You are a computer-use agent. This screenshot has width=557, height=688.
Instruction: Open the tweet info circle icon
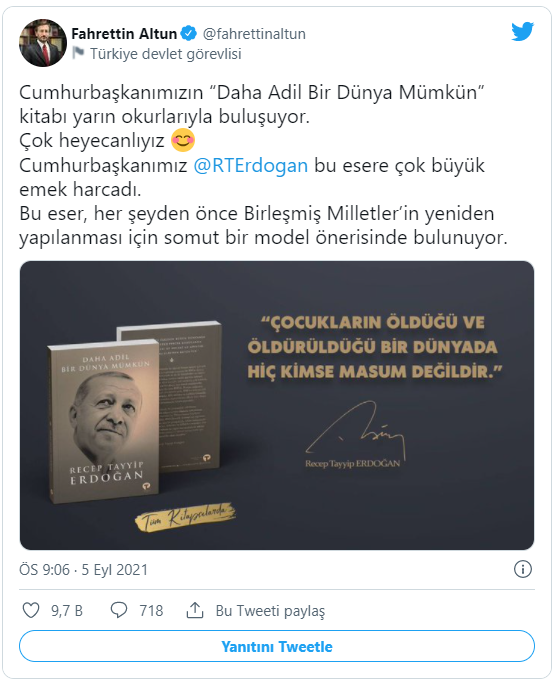(x=522, y=569)
